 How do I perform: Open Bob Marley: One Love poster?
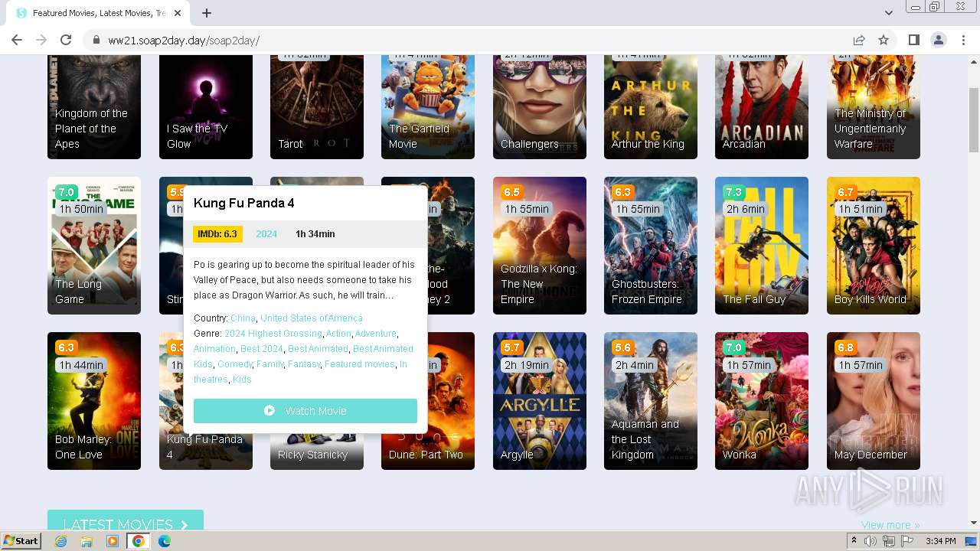[94, 401]
